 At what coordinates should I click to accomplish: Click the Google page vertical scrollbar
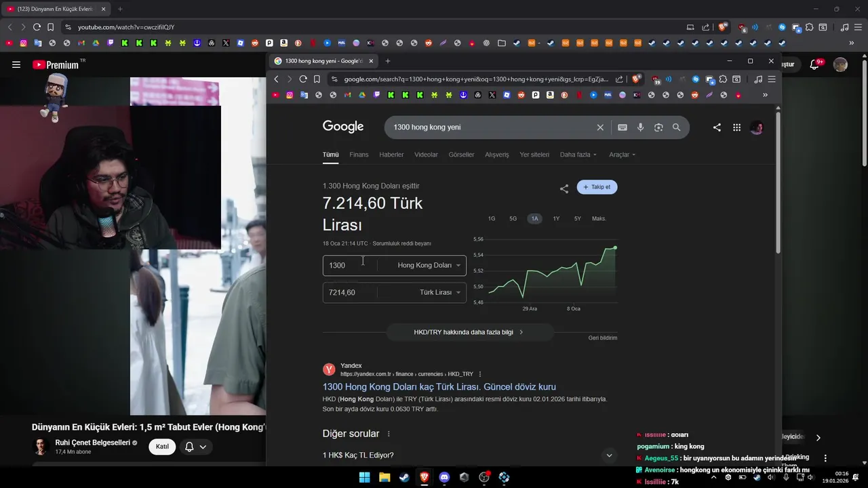[778, 183]
